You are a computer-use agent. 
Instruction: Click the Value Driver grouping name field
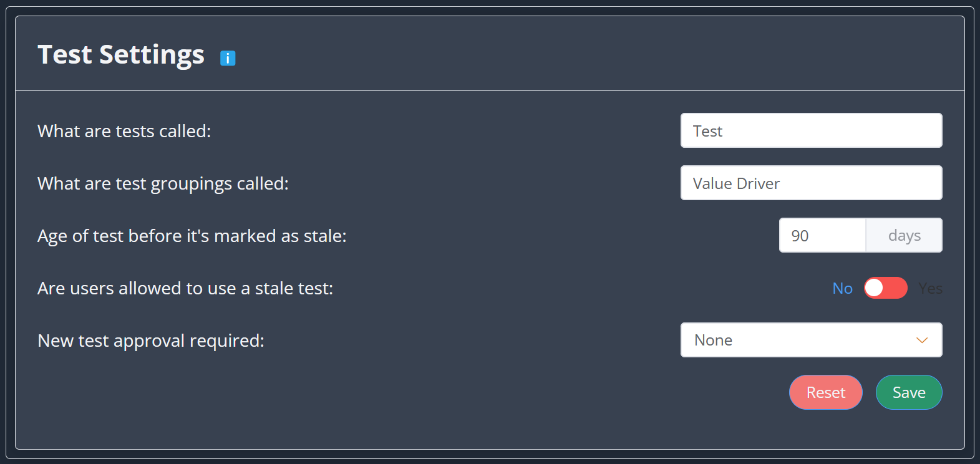point(811,183)
